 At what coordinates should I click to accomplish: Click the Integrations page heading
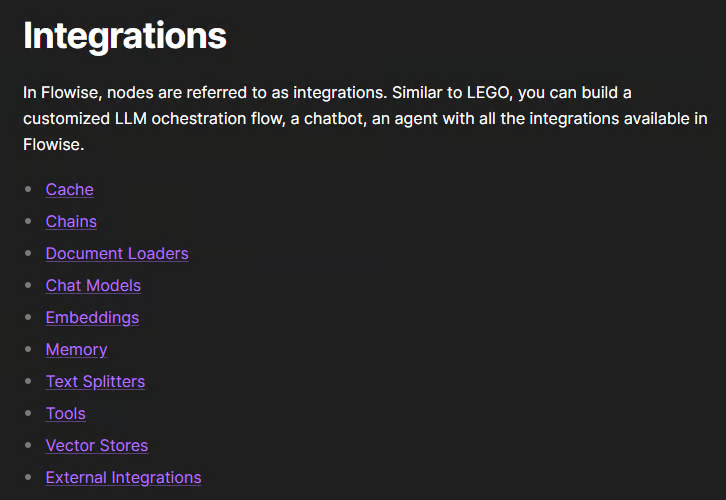(x=125, y=36)
